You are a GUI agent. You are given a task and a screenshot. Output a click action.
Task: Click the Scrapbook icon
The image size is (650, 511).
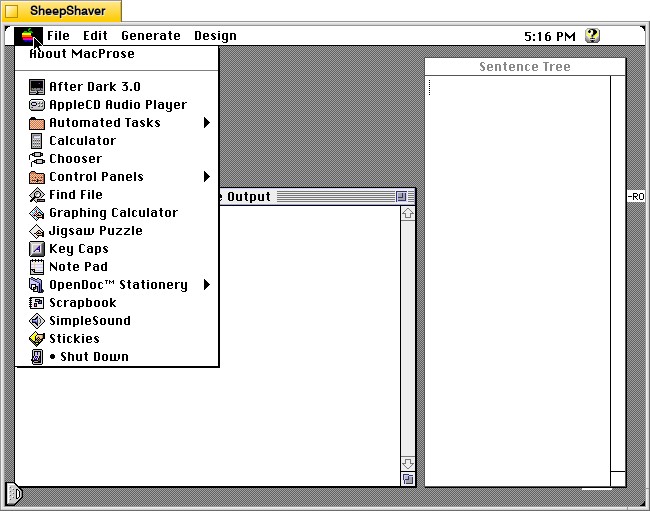[x=36, y=303]
